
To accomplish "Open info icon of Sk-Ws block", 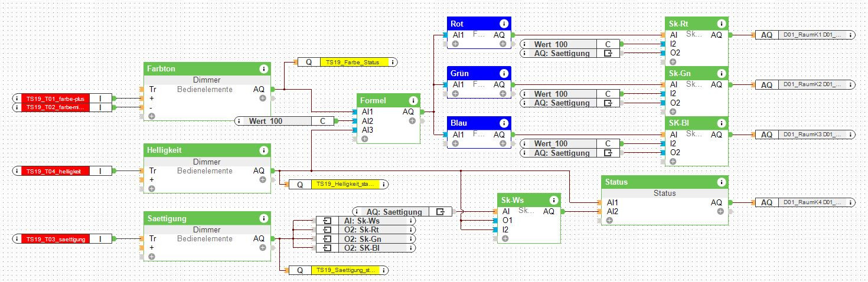I will [x=553, y=200].
